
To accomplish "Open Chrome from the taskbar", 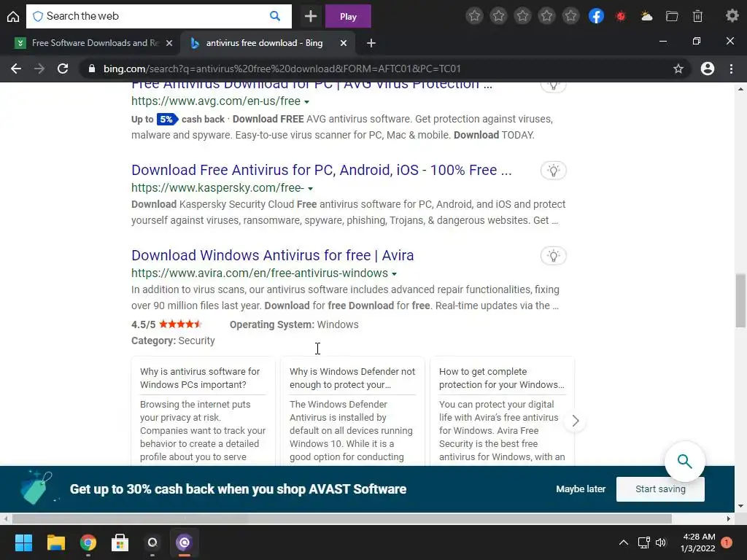I will click(x=88, y=542).
